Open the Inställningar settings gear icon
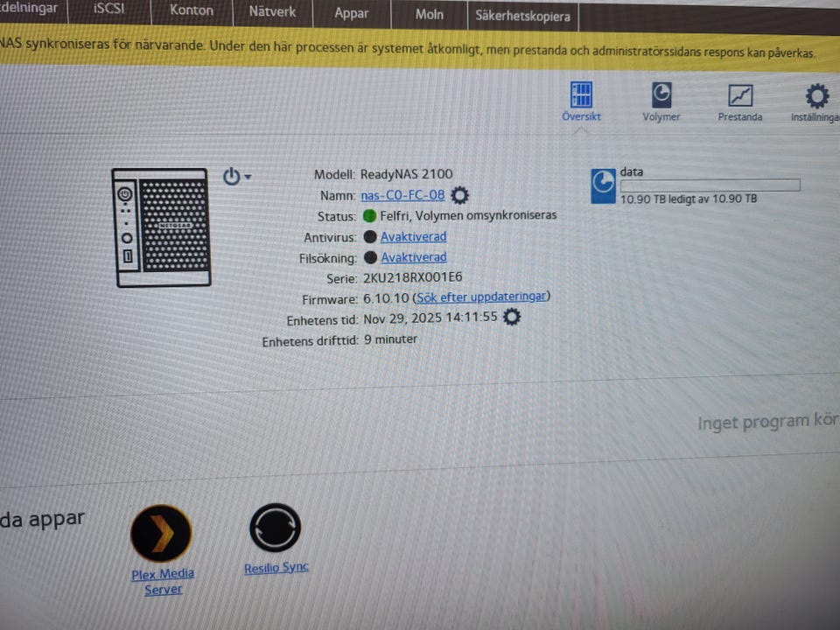 coord(817,96)
